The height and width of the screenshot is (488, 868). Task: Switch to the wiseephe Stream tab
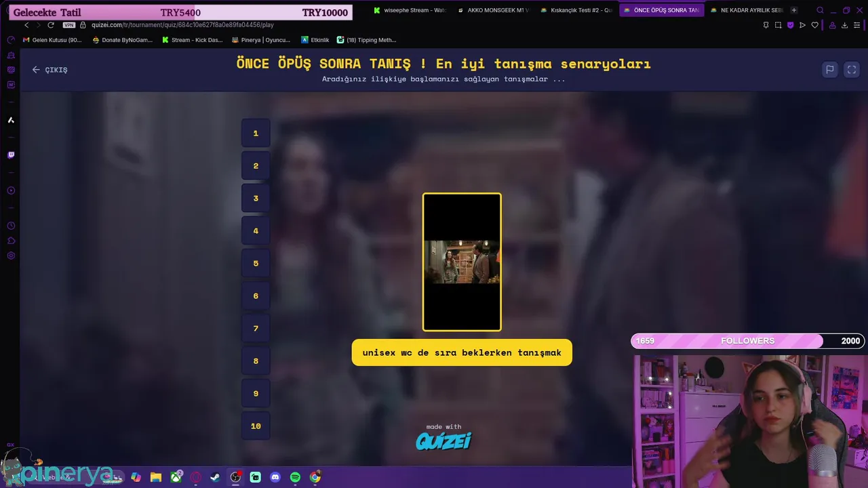[x=410, y=10]
